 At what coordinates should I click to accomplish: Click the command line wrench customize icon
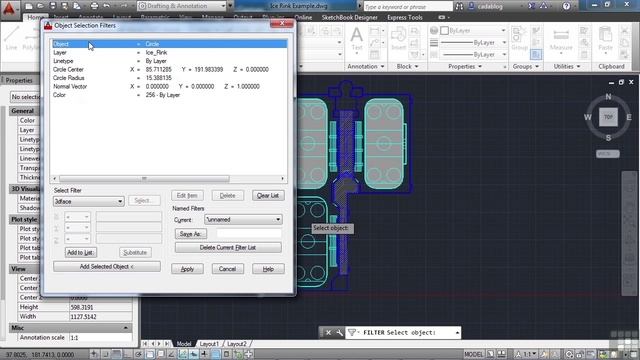[339, 333]
